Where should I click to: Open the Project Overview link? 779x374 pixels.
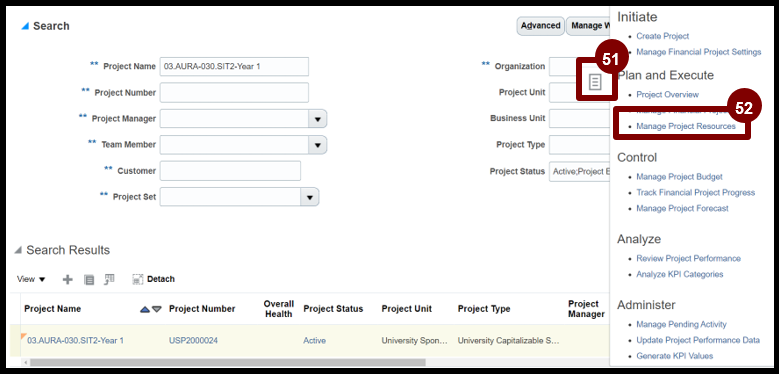click(x=667, y=94)
